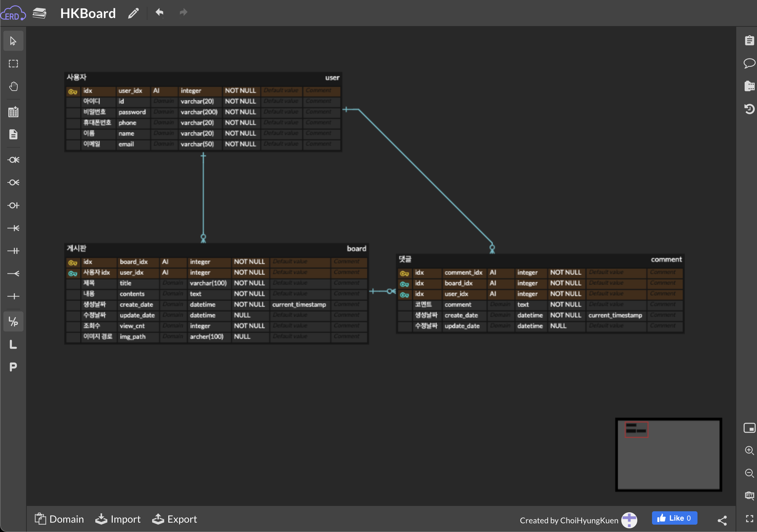The image size is (757, 532).
Task: Switch to Logical view with L button
Action: (x=13, y=345)
